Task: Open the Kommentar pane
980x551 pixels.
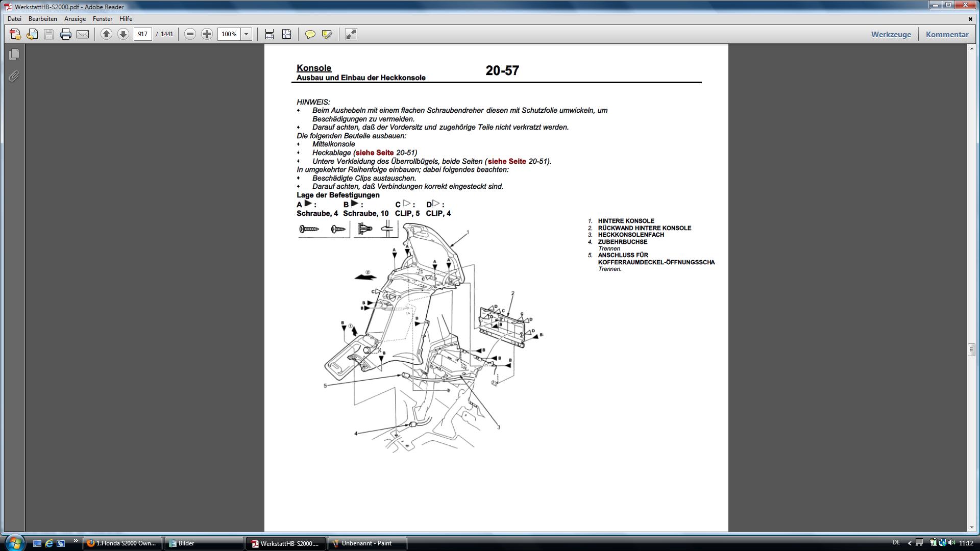Action: pos(947,34)
